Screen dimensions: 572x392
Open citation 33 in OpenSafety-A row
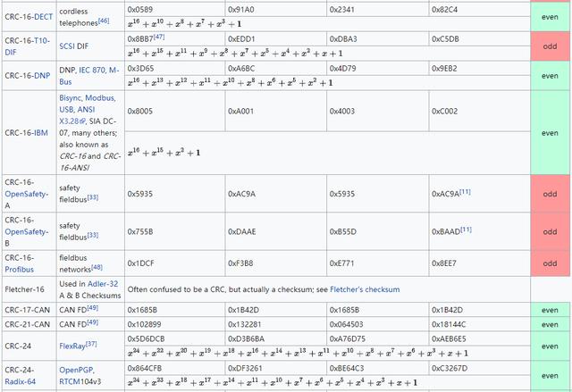point(93,197)
